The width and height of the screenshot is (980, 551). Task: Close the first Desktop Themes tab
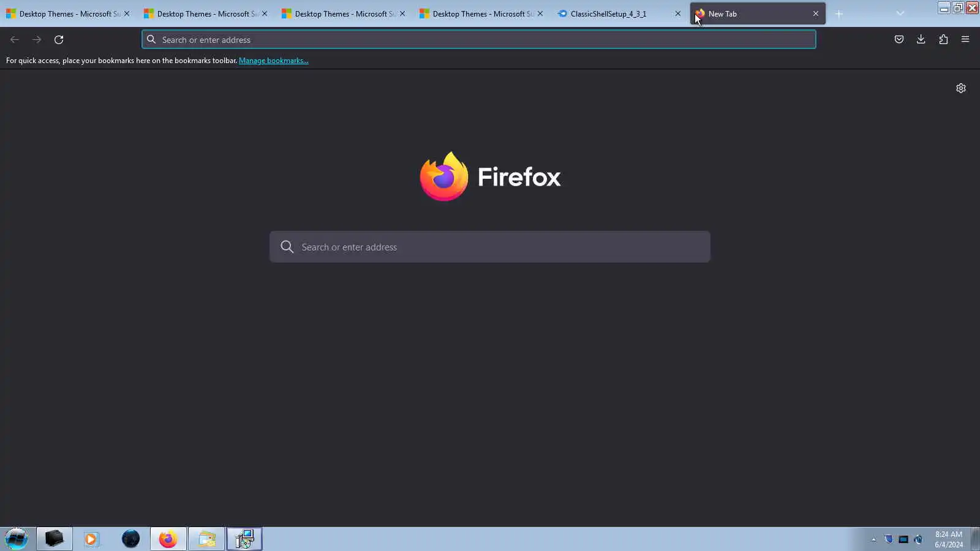(x=127, y=13)
